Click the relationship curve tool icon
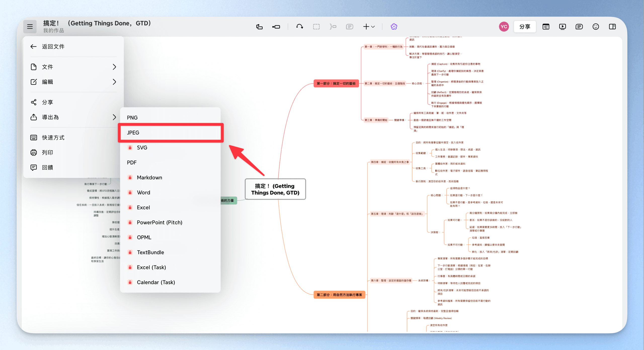644x350 pixels. pyautogui.click(x=299, y=27)
